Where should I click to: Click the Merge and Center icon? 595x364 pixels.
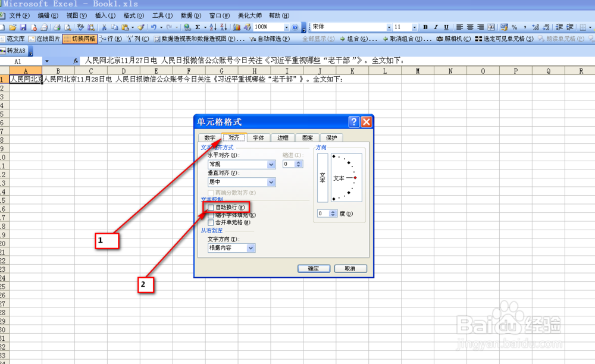[491, 27]
